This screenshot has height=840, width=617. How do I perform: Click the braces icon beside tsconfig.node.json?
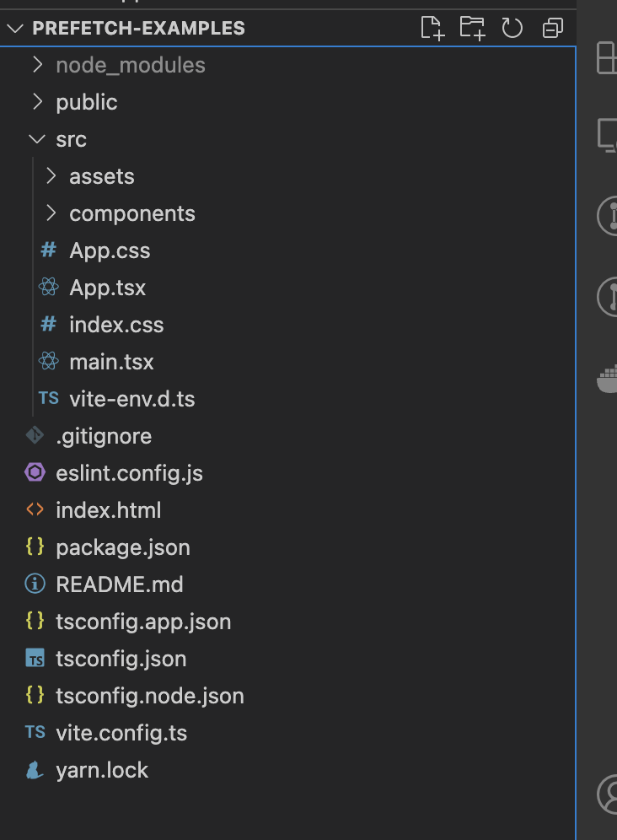click(35, 695)
